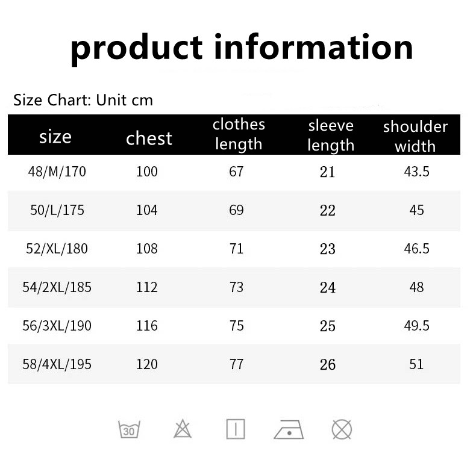Image resolution: width=476 pixels, height=454 pixels.
Task: Click the shoulder width value 43.5
Action: (416, 172)
